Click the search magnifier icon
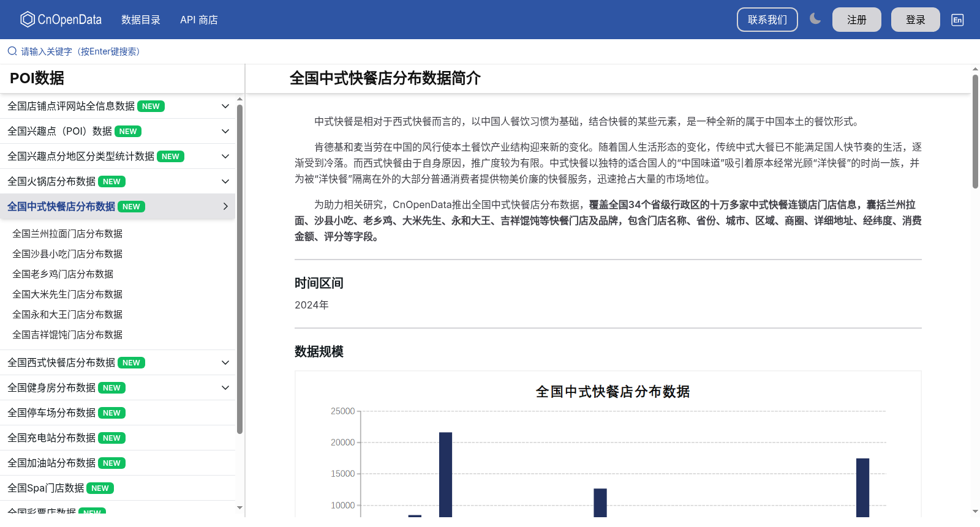 tap(12, 51)
